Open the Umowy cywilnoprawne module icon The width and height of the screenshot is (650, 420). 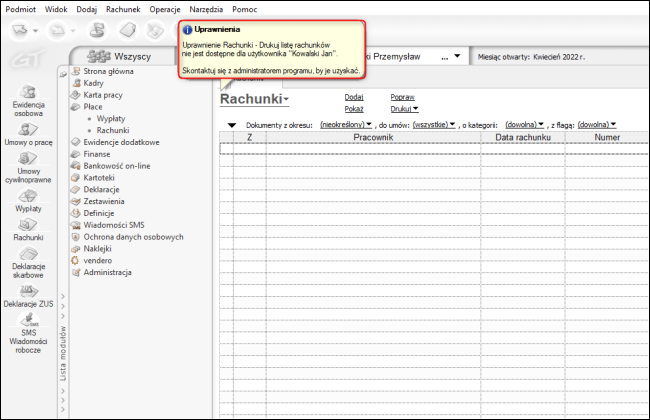tap(28, 158)
